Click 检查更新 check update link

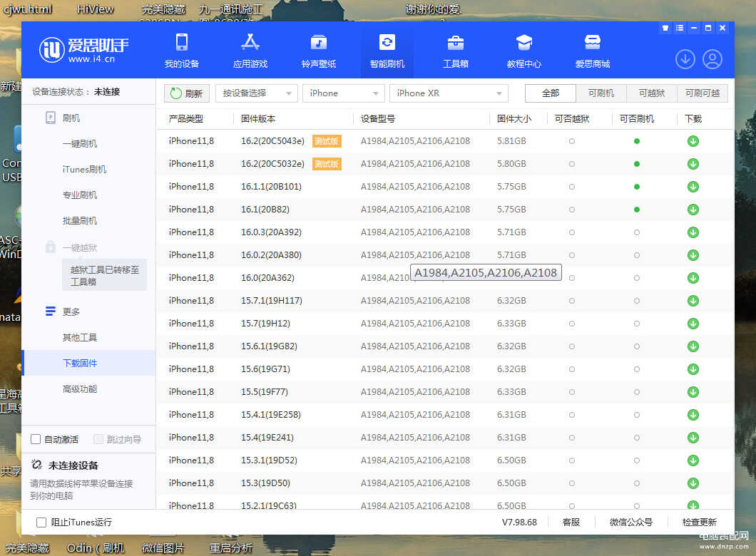(x=700, y=522)
